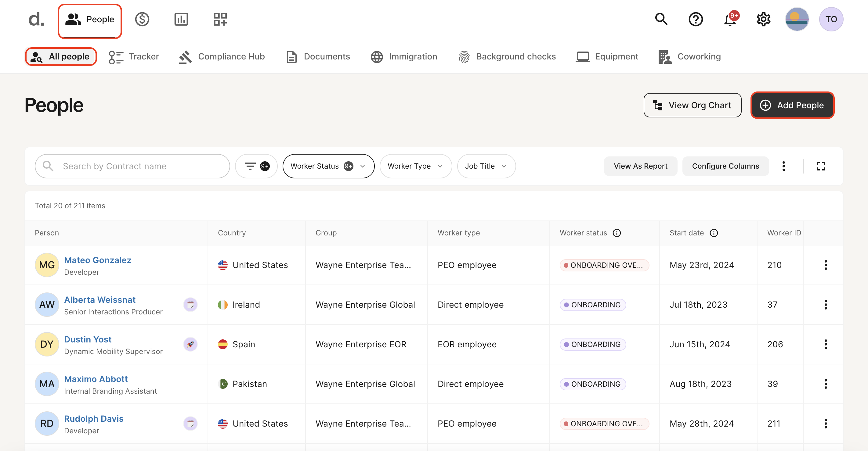Open table more options kebab menu
Image resolution: width=868 pixels, height=451 pixels.
point(784,166)
